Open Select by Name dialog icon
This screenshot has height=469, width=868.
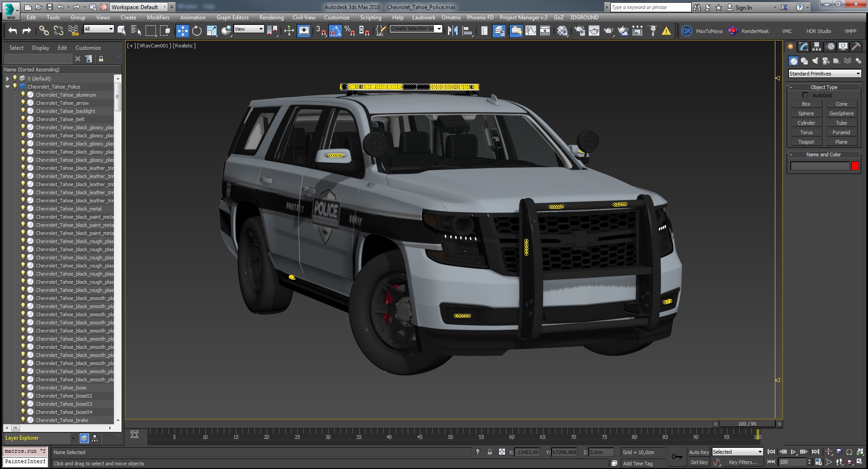pos(136,31)
